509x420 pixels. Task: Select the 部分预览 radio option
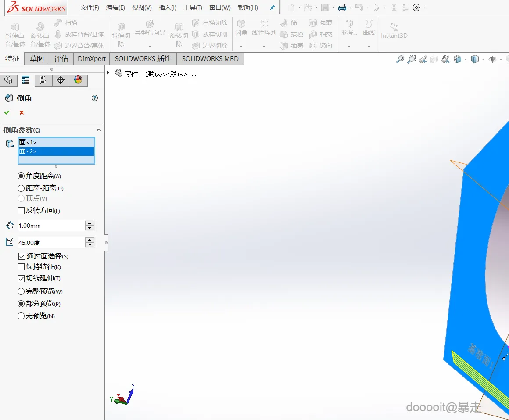[21, 304]
